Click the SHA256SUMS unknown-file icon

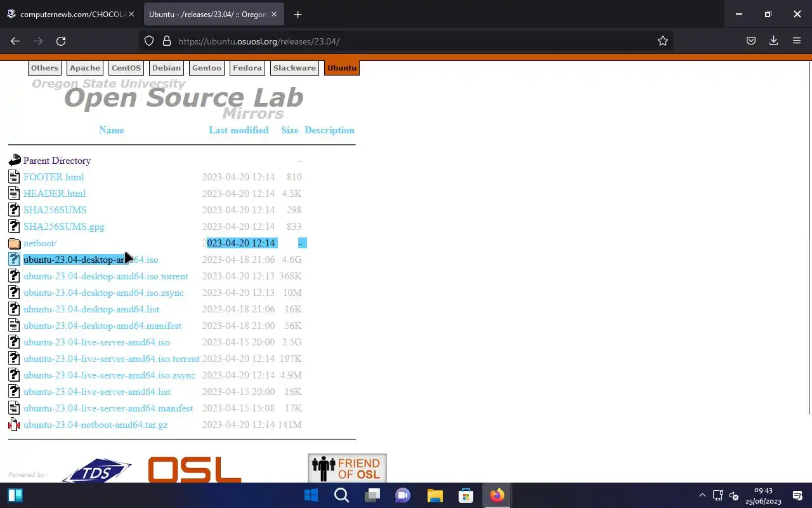coord(15,210)
